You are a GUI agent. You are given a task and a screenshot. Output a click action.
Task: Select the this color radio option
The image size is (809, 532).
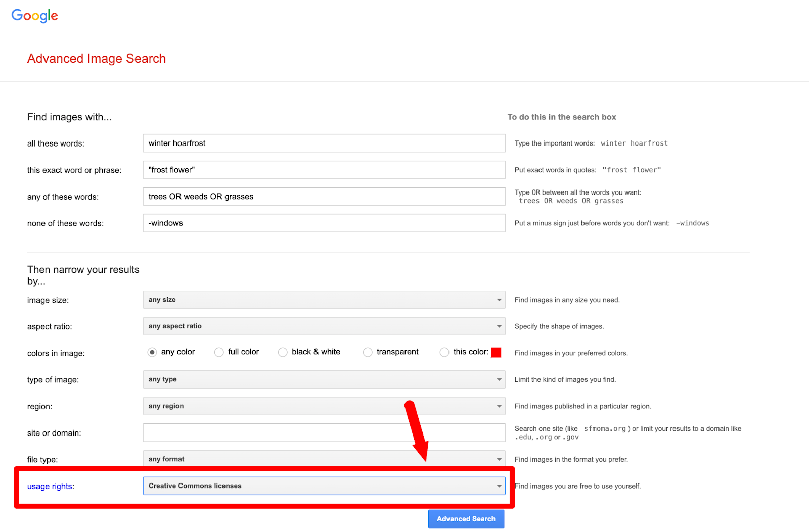(444, 352)
